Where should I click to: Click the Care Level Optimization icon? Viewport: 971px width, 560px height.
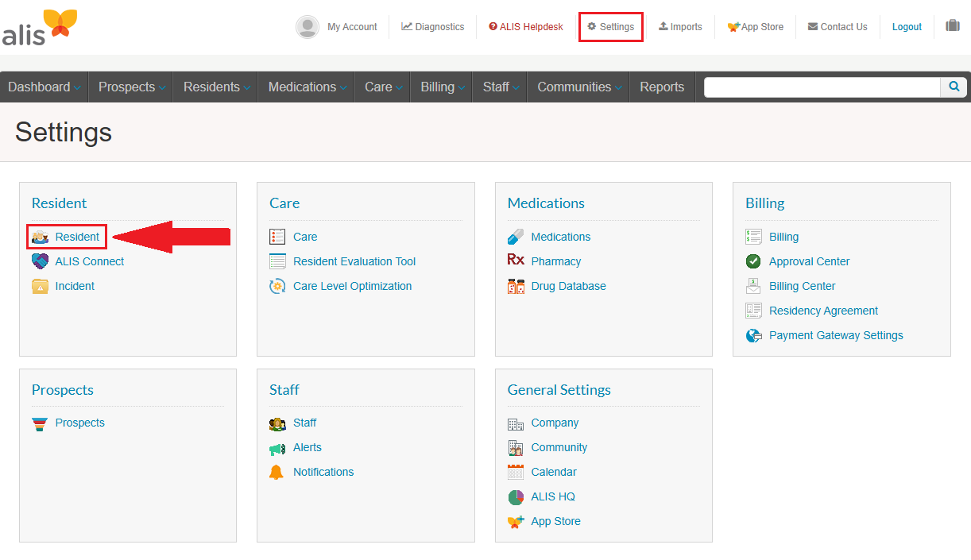pyautogui.click(x=277, y=287)
